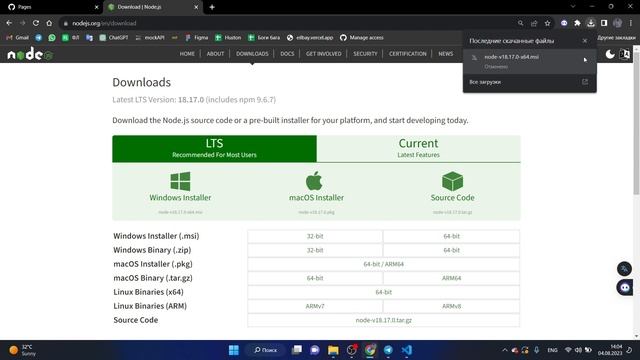
Task: Click the Source Code box icon
Action: tap(452, 181)
